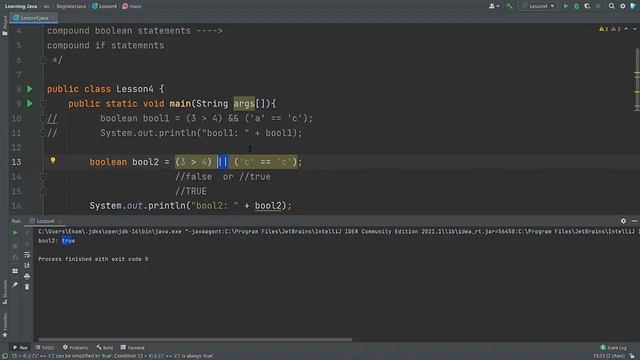
Task: Click the Stop icon in the top toolbar
Action: point(598,6)
